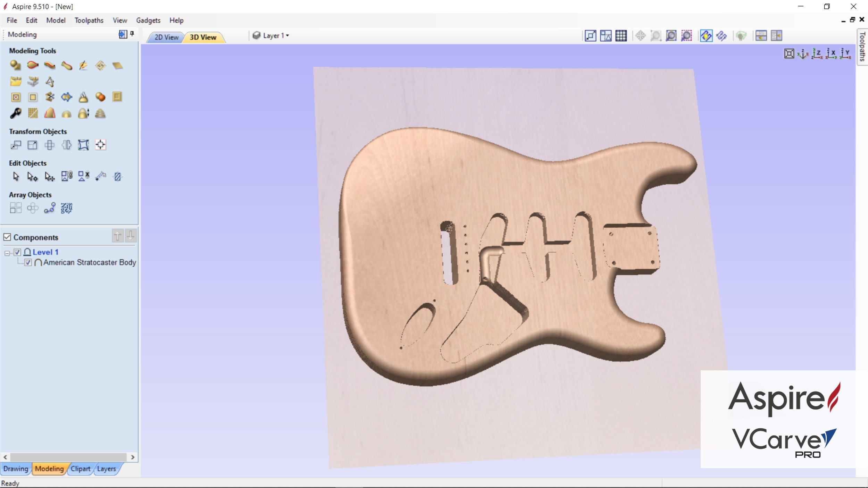Screen dimensions: 868x488
Task: Activate the Pan view tool
Action: (640, 35)
